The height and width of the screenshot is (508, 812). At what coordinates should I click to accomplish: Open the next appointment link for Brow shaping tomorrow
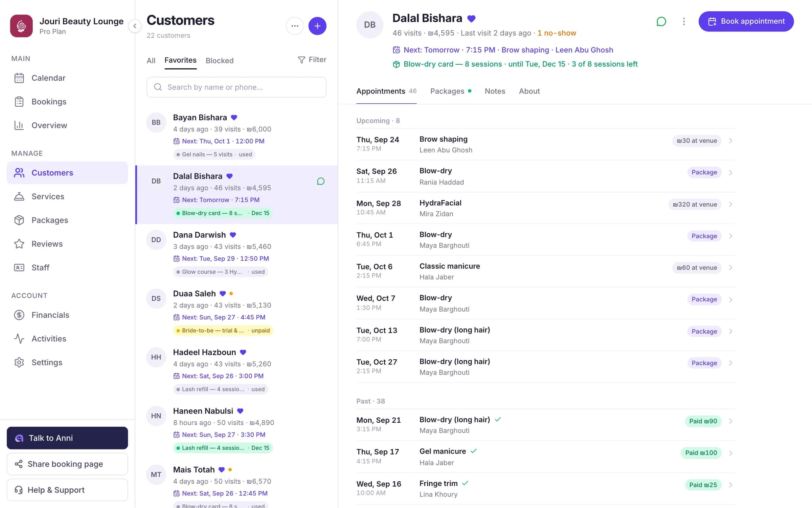coord(503,50)
